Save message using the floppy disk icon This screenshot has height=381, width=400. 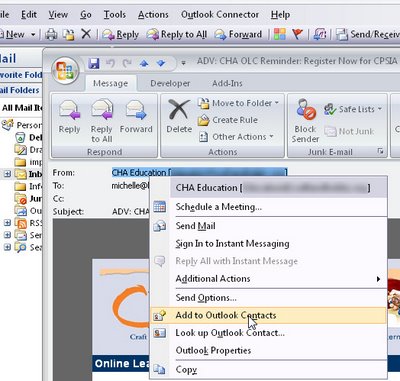94,63
